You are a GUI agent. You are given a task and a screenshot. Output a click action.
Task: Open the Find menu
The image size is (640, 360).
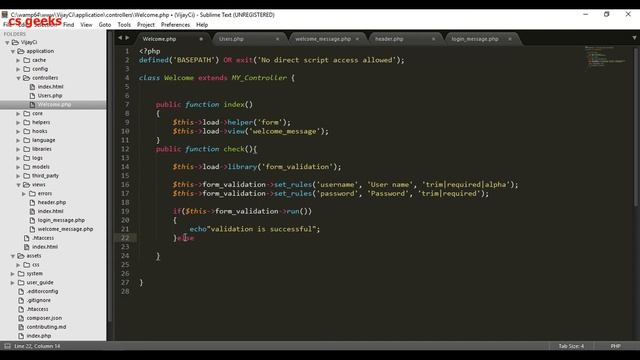click(x=69, y=25)
